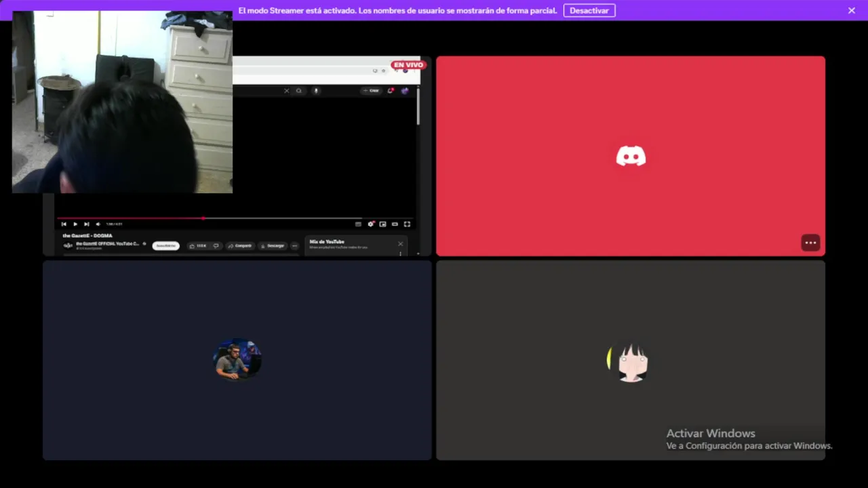Click the dislike thumbs-down under the video
This screenshot has width=868, height=488.
point(216,245)
